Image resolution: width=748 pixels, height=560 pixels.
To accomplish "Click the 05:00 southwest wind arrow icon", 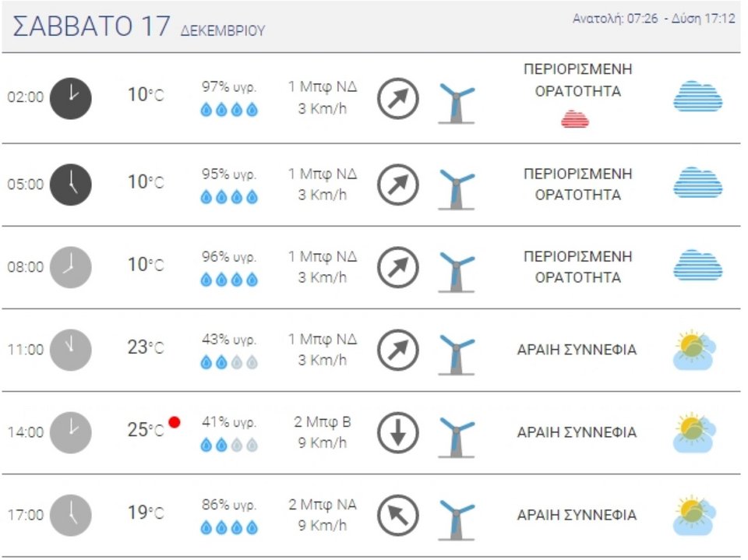I will [398, 185].
